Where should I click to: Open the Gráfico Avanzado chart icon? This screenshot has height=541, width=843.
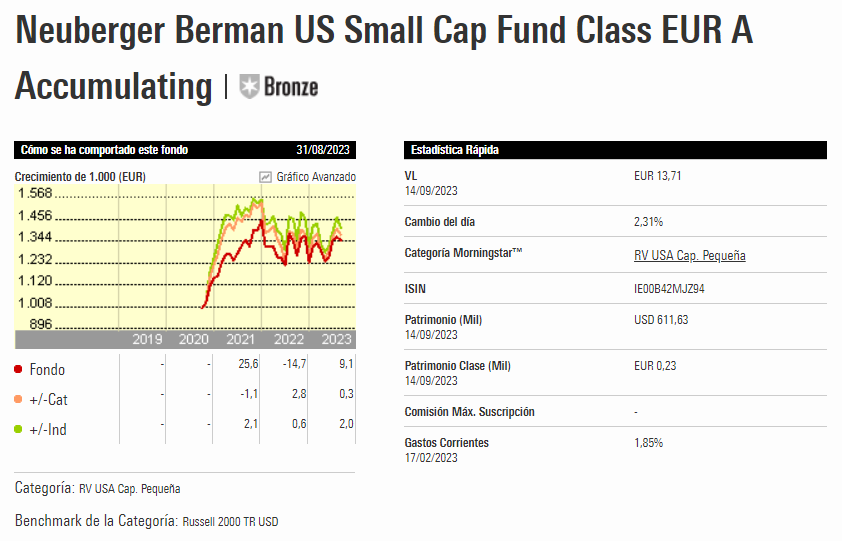coord(265,177)
